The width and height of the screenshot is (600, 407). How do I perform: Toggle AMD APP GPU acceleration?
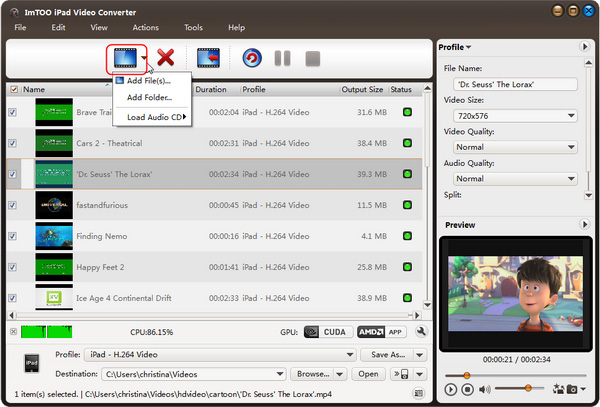click(x=382, y=332)
